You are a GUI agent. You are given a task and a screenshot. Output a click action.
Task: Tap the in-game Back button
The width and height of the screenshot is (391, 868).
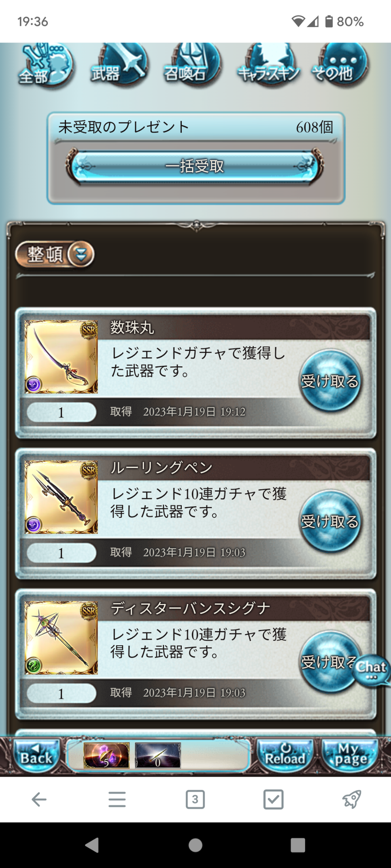[36, 756]
